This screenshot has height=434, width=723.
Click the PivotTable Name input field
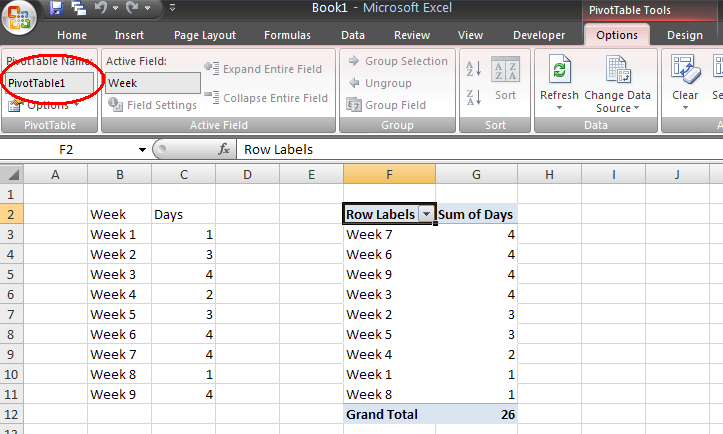pyautogui.click(x=50, y=83)
